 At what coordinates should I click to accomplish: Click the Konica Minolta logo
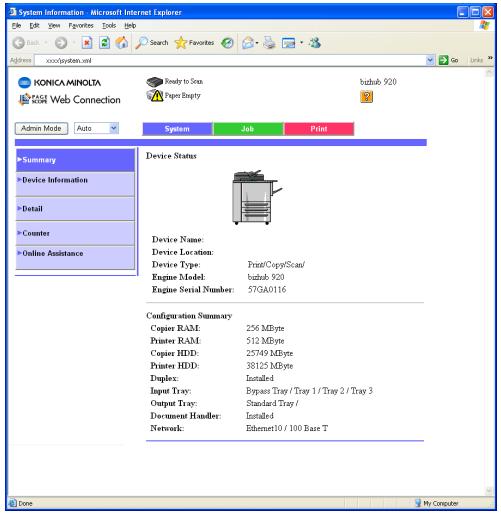pyautogui.click(x=59, y=83)
